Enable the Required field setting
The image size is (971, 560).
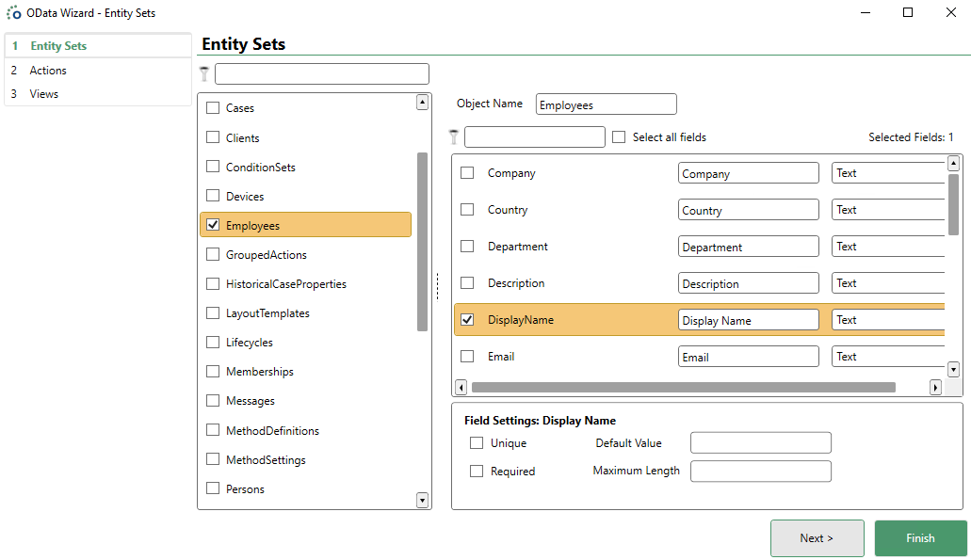pyautogui.click(x=477, y=471)
